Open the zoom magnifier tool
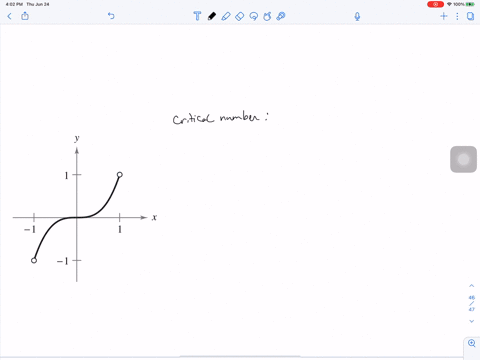This screenshot has height=360, width=480. click(x=472, y=343)
